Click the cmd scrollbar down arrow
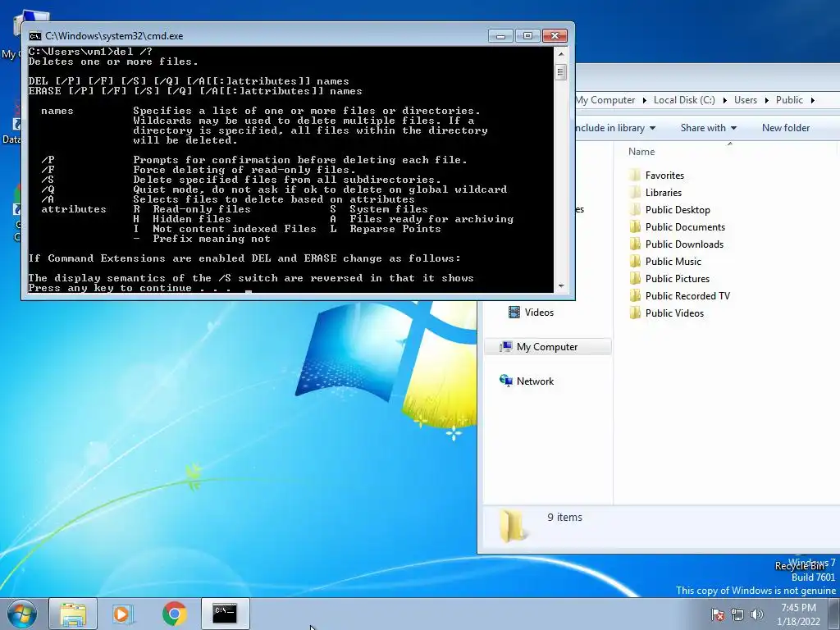This screenshot has width=840, height=630. coord(561,286)
